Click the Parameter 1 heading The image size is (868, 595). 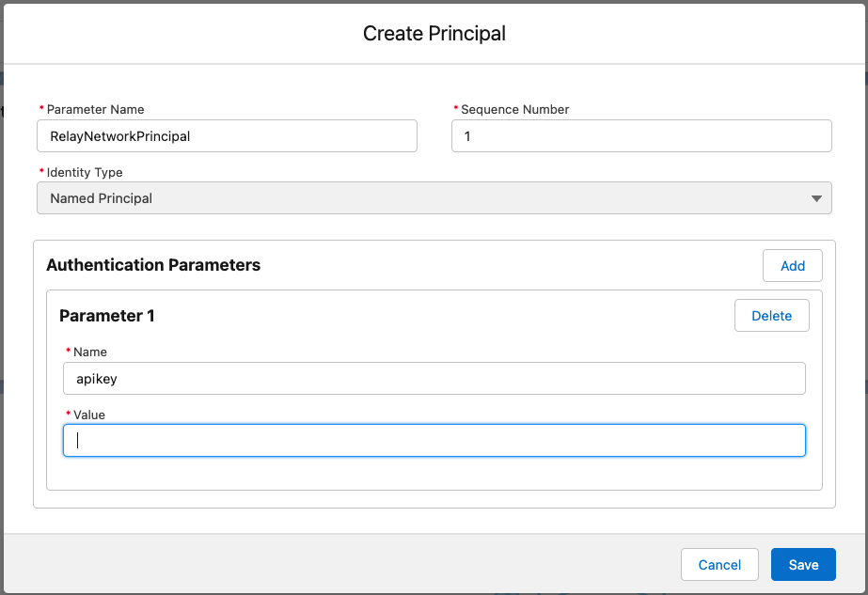coord(106,315)
